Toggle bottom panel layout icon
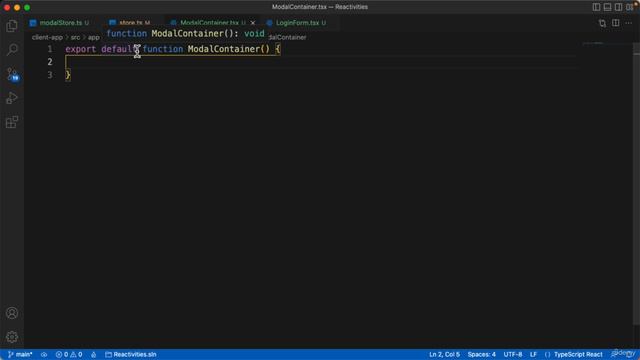The width and height of the screenshot is (640, 360). coord(607,7)
